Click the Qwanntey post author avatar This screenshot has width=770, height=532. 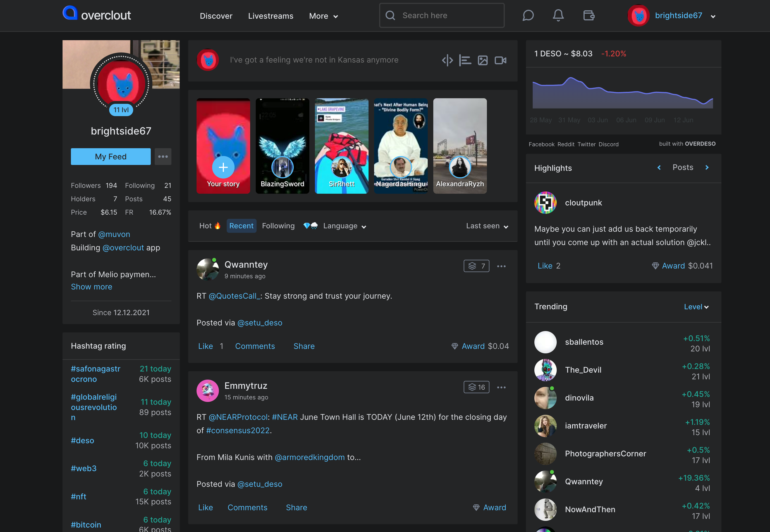coord(208,269)
